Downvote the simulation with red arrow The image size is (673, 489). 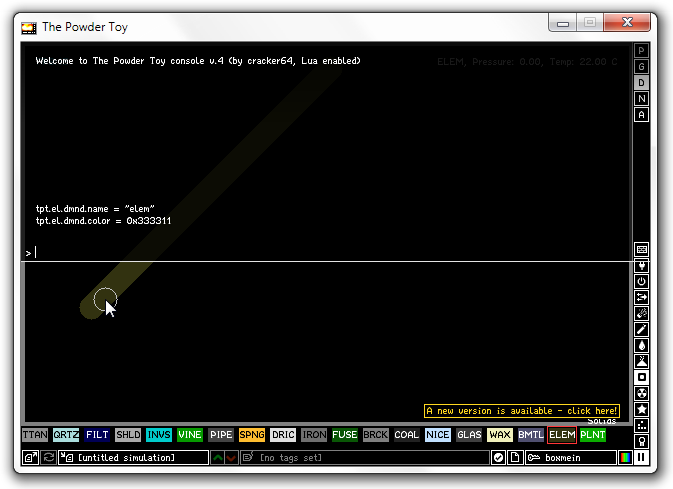231,458
